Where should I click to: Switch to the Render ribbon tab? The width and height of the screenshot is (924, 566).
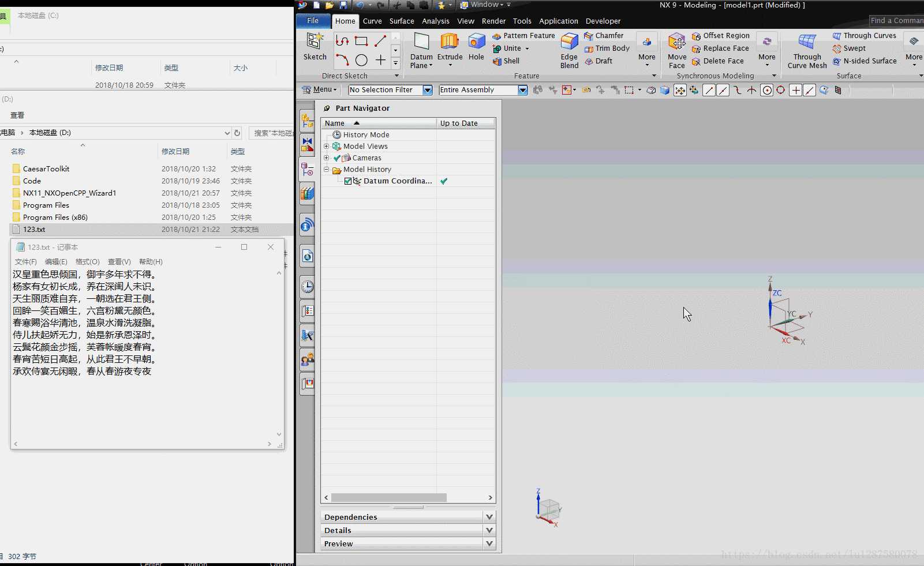[493, 21]
